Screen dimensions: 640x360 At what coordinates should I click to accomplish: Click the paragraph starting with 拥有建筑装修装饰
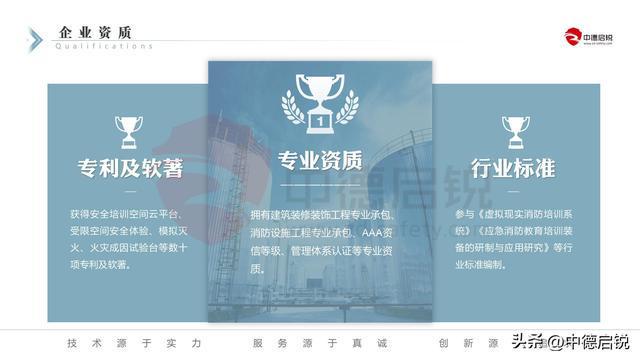tap(322, 242)
